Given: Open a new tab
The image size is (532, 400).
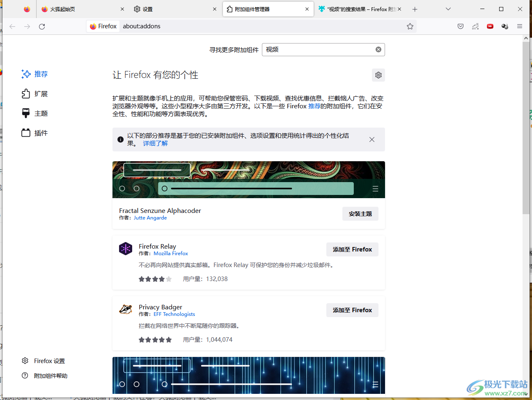Looking at the screenshot, I should [415, 9].
